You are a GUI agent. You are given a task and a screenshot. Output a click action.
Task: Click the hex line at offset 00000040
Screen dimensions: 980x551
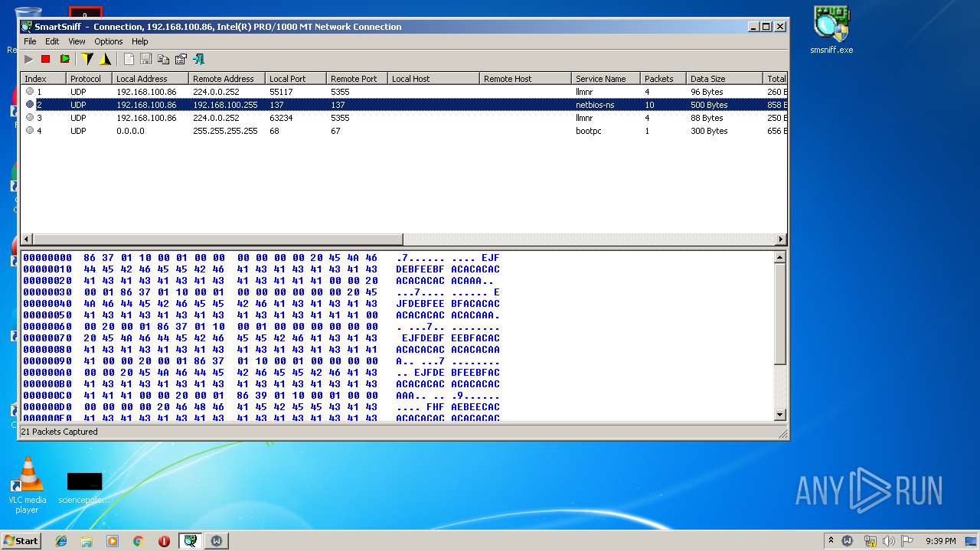(261, 303)
